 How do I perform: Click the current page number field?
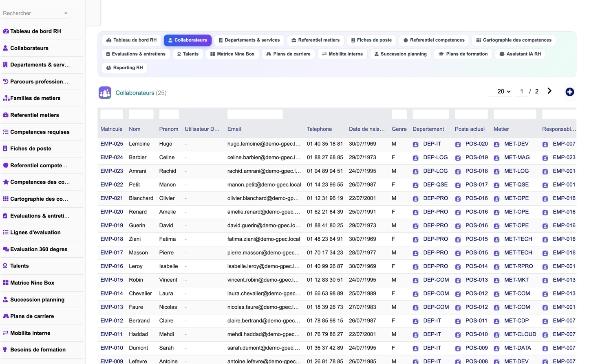pos(521,92)
